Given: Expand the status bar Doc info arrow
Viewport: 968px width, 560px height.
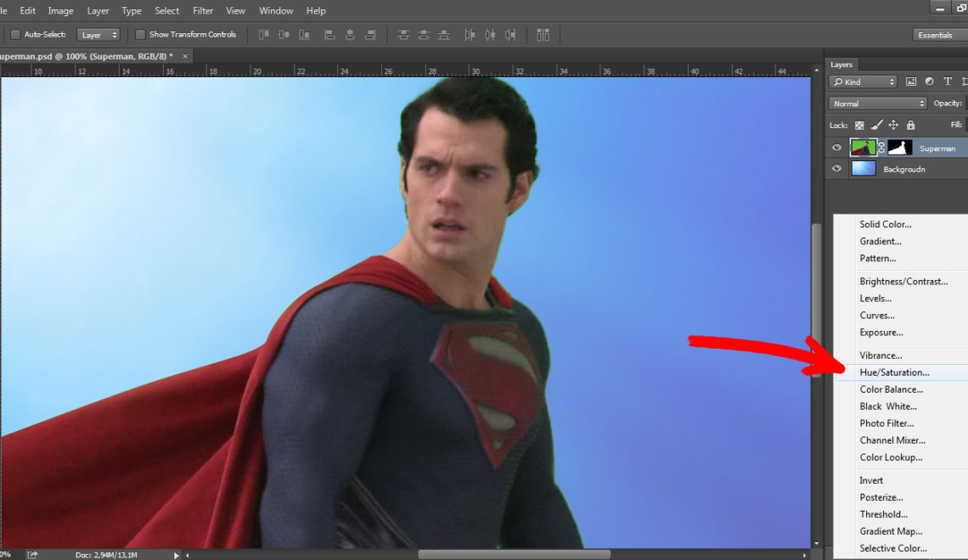Looking at the screenshot, I should [176, 555].
